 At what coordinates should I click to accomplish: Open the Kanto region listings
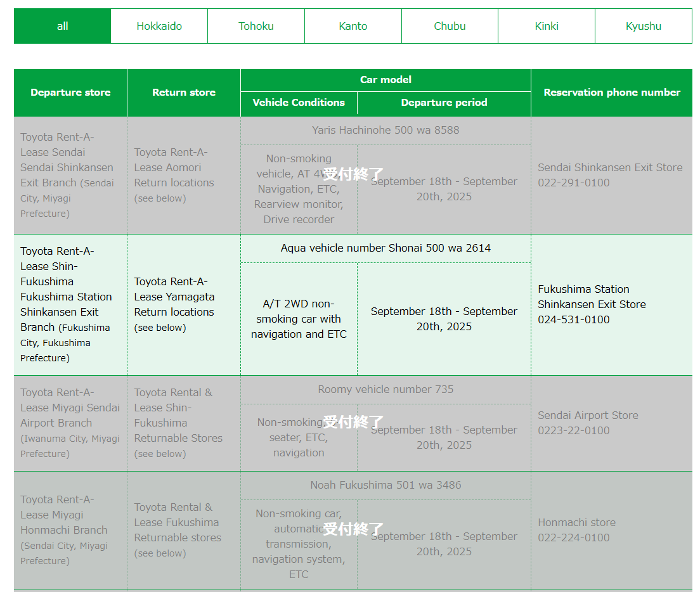click(353, 26)
